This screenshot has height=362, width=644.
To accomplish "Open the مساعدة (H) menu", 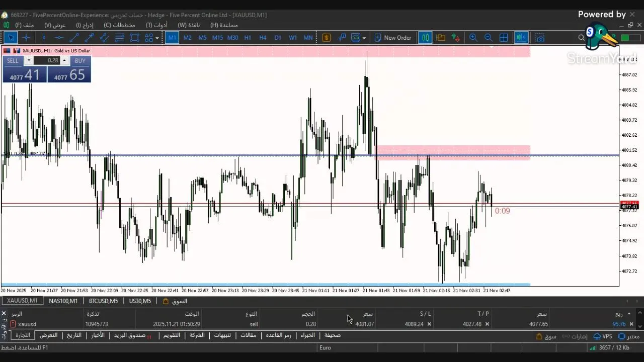I will 224,25.
